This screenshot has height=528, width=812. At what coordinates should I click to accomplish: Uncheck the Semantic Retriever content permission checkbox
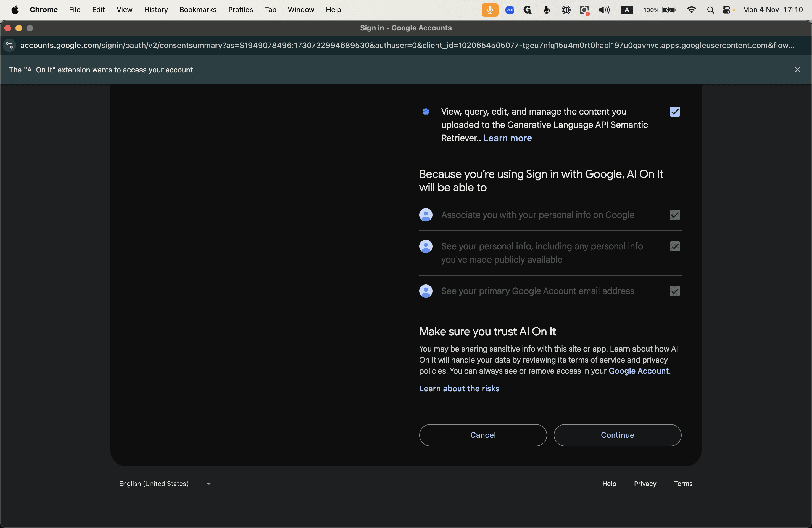674,112
